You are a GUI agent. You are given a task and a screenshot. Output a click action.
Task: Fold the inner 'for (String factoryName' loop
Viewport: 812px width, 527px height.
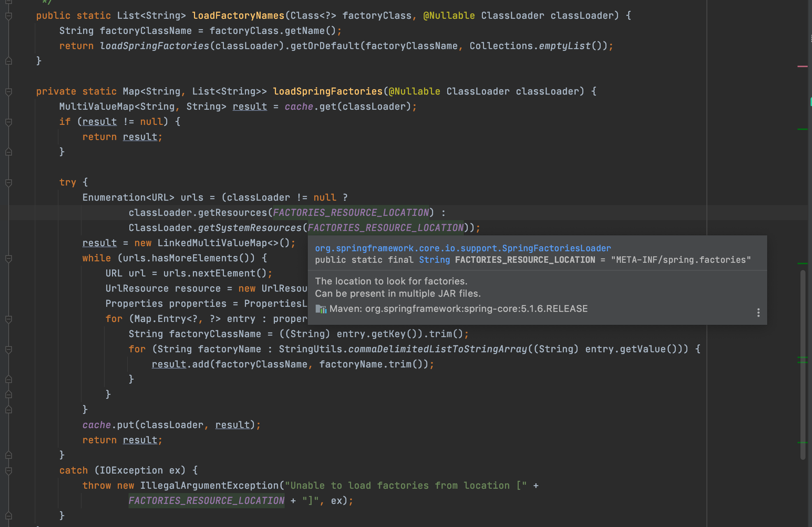[9, 349]
